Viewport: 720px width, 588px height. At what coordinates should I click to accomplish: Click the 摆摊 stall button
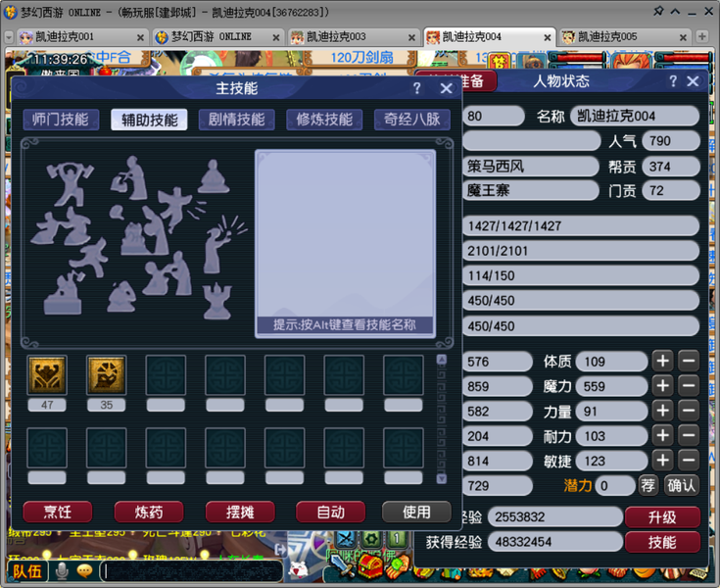pyautogui.click(x=240, y=512)
